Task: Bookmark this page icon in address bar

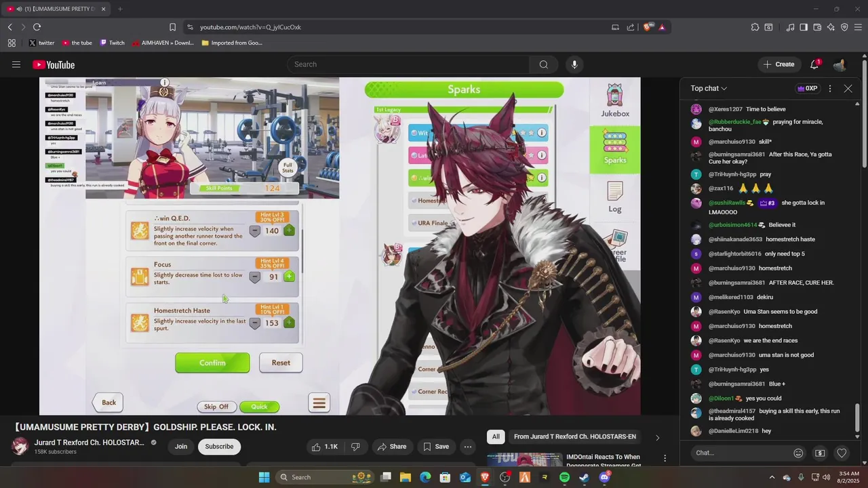Action: 172,27
